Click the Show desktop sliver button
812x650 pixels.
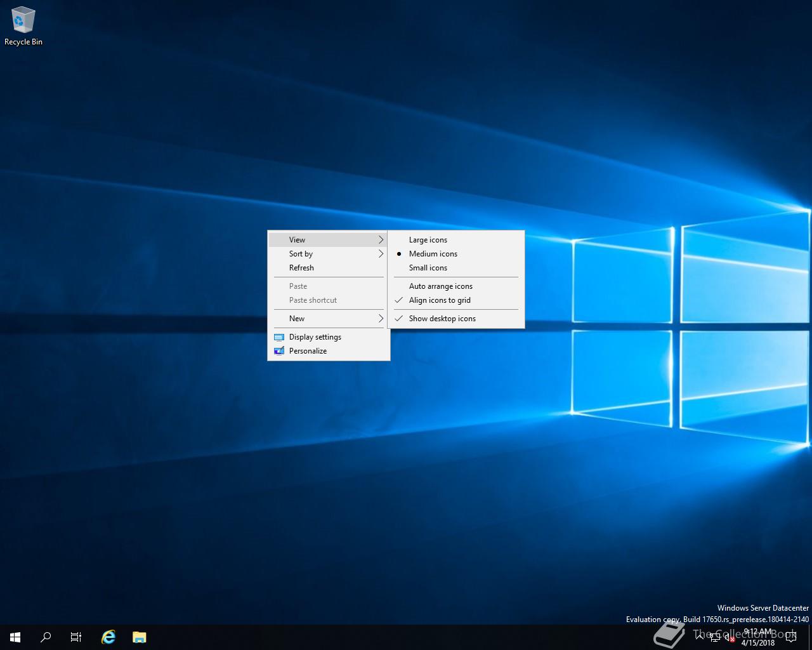(x=810, y=637)
